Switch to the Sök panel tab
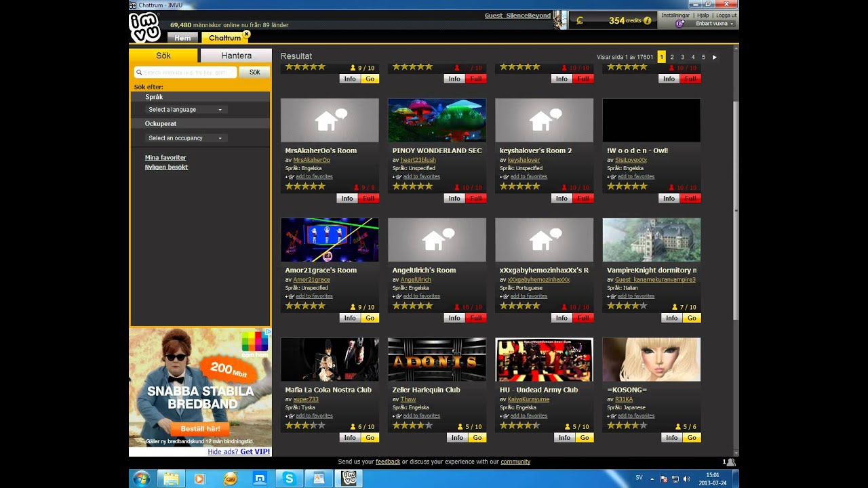The width and height of the screenshot is (868, 488). click(x=163, y=56)
